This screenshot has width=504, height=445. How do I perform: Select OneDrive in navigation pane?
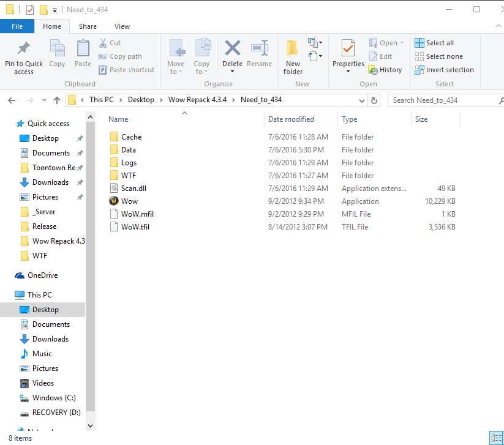coord(36,275)
